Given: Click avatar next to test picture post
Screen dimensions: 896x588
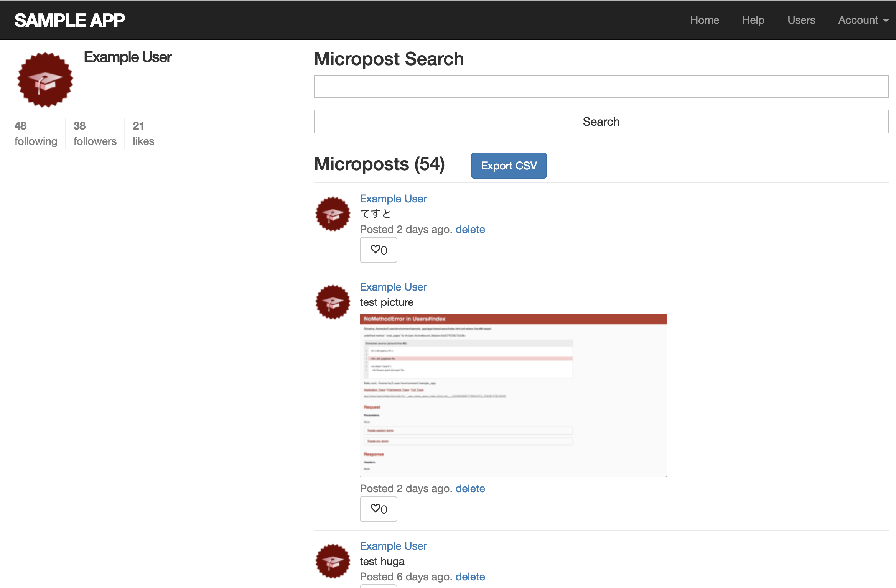Looking at the screenshot, I should coord(333,302).
